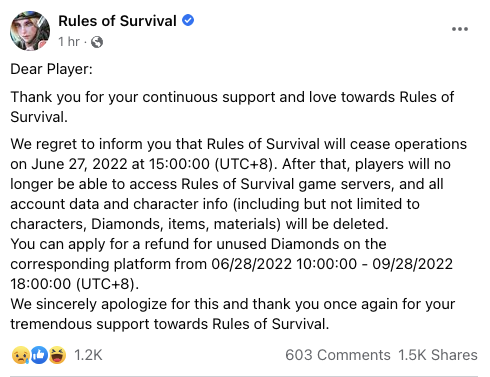Screen dimensions: 490x377
Task: Click the sad crying reaction icon
Action: pyautogui.click(x=21, y=355)
